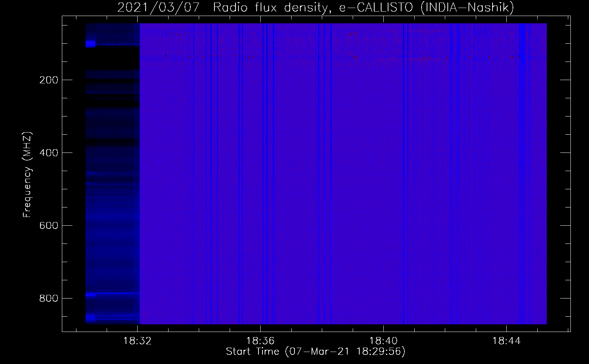The width and height of the screenshot is (589, 364).
Task: Click the 400 frequency tick label
Action: point(48,153)
